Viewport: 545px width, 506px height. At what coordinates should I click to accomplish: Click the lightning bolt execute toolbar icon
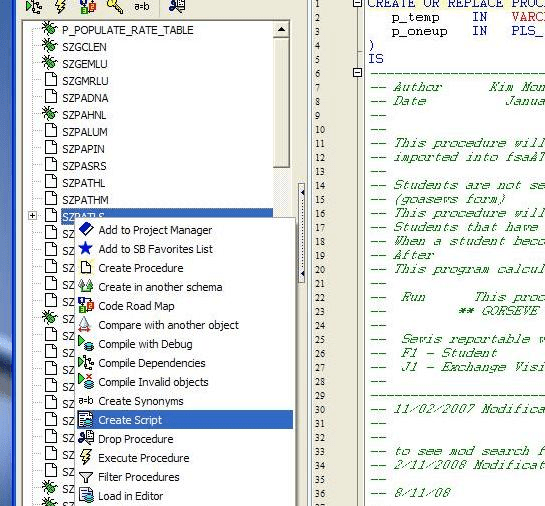61,6
